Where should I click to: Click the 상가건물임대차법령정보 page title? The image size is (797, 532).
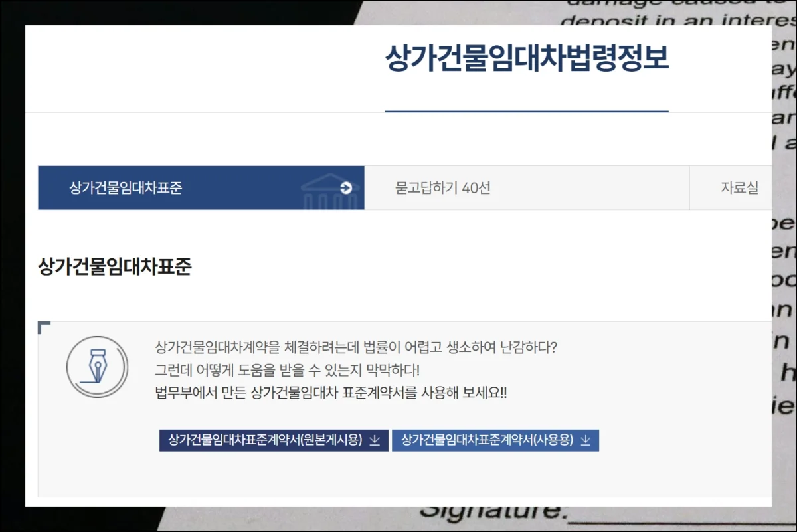[x=527, y=60]
